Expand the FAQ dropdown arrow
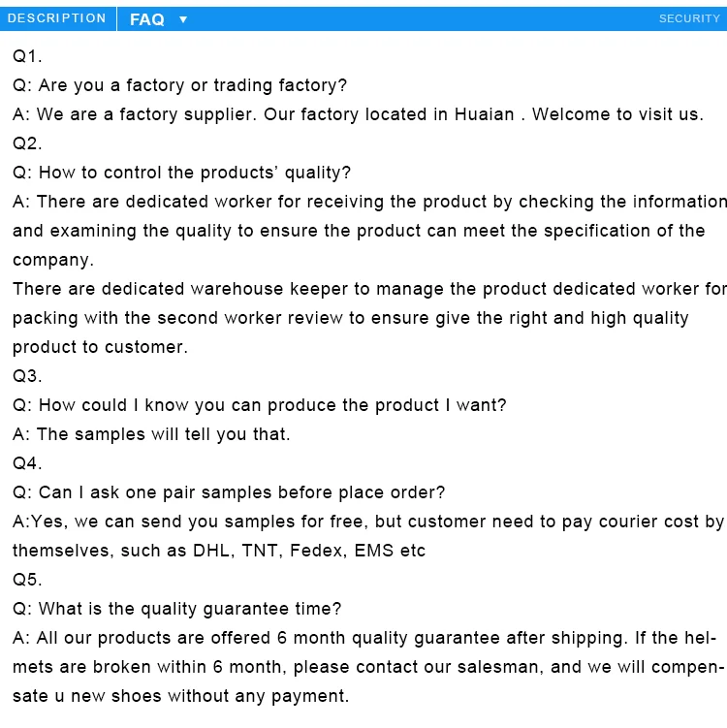This screenshot has height=728, width=727. [x=183, y=19]
